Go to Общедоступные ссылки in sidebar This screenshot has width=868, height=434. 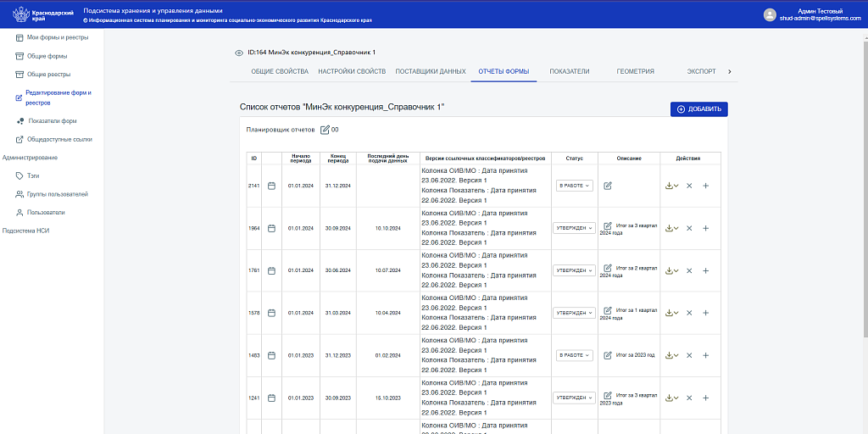[59, 139]
